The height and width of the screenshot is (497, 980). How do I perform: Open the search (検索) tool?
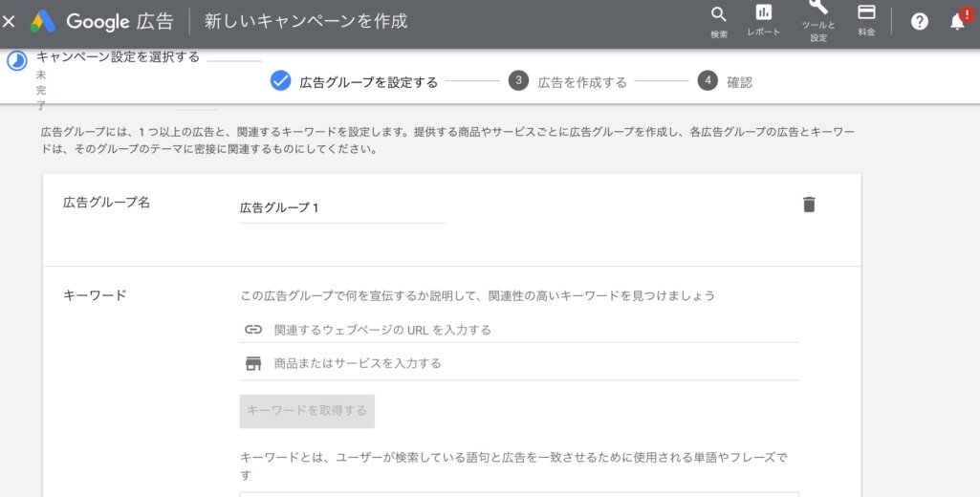(719, 22)
